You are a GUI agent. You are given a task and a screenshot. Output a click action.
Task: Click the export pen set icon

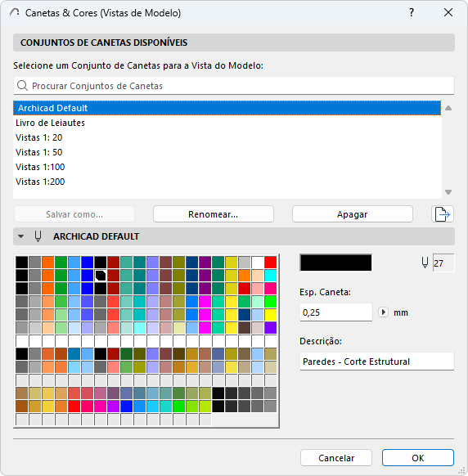pyautogui.click(x=443, y=214)
